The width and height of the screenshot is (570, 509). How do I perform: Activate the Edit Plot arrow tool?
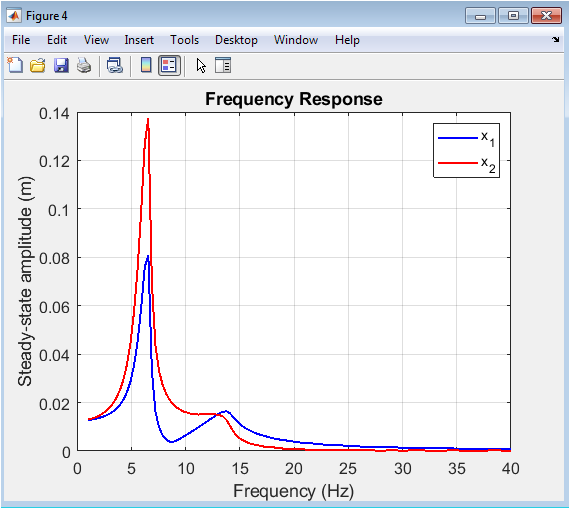[x=201, y=66]
